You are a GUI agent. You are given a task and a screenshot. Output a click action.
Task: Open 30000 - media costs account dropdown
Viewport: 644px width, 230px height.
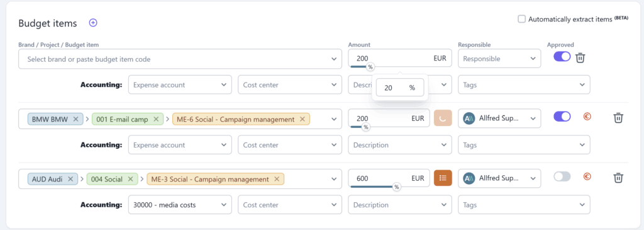180,205
